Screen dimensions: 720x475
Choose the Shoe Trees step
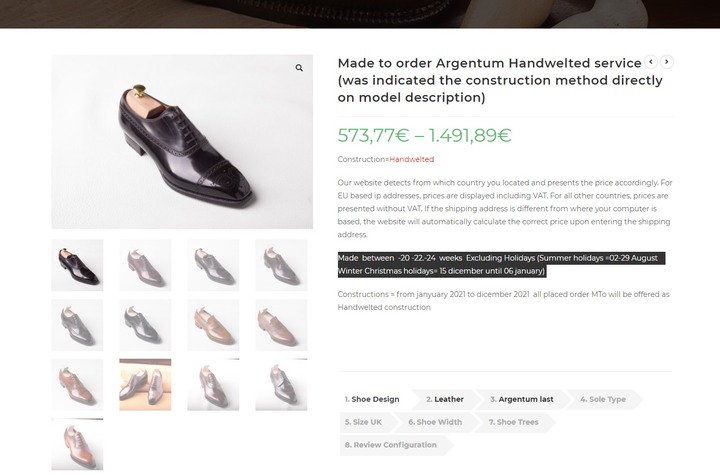click(513, 422)
